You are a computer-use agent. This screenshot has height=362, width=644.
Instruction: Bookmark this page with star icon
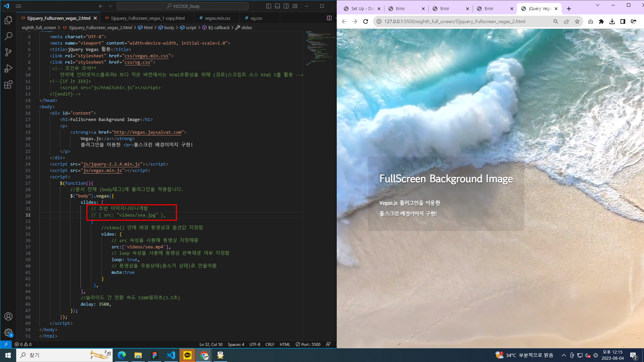tap(577, 21)
